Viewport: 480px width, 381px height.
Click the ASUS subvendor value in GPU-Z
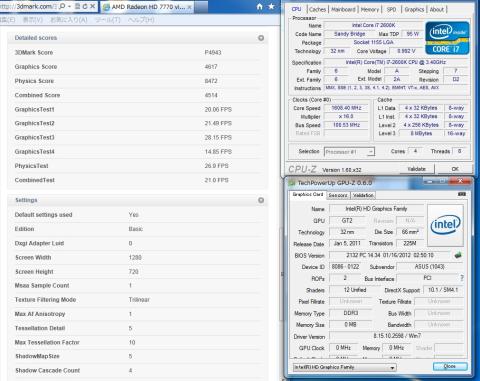point(429,267)
